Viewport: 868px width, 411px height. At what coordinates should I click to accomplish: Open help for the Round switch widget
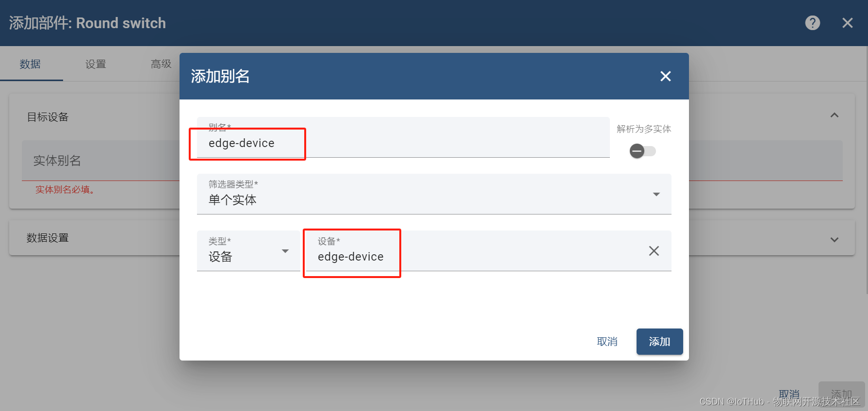(812, 23)
